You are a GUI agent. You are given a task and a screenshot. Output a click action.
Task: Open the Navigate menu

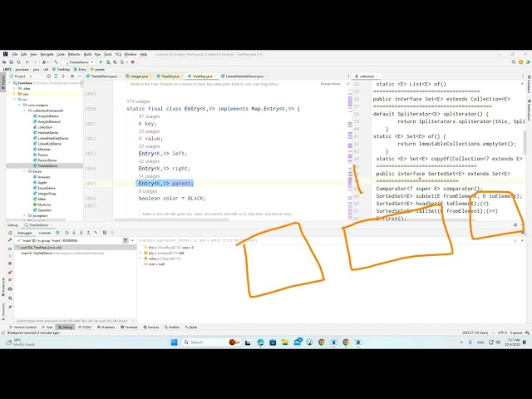pos(47,54)
